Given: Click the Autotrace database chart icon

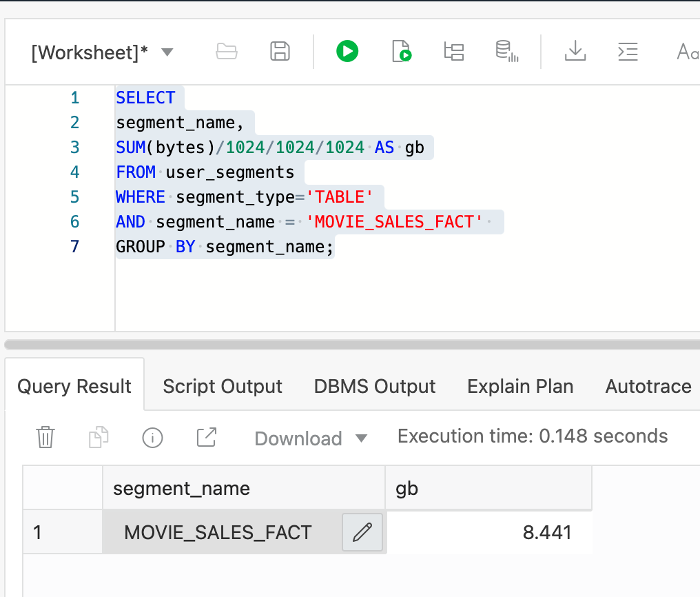Looking at the screenshot, I should point(506,51).
